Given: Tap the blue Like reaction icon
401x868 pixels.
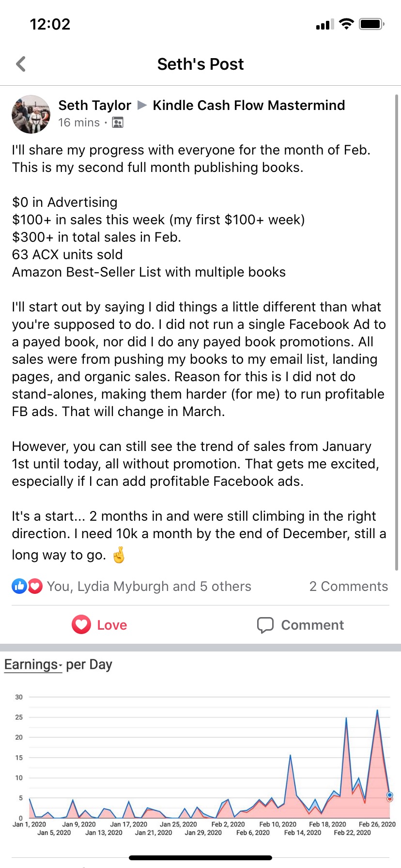Looking at the screenshot, I should point(19,587).
